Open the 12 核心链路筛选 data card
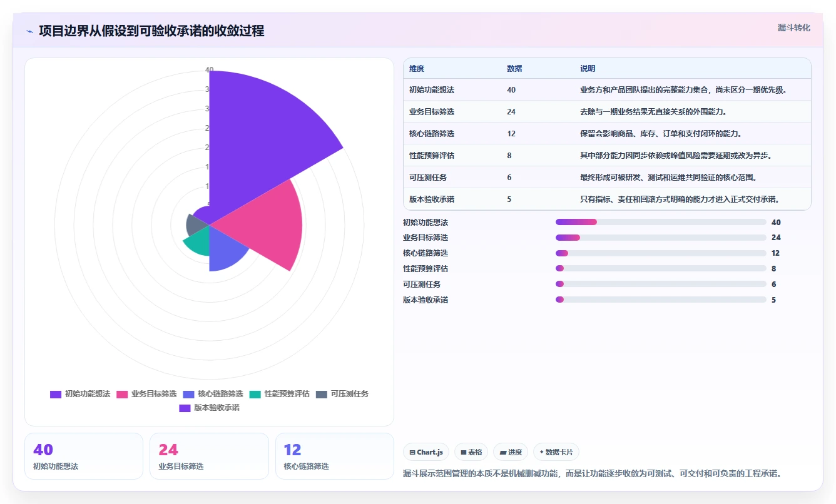Image resolution: width=836 pixels, height=504 pixels. click(335, 456)
